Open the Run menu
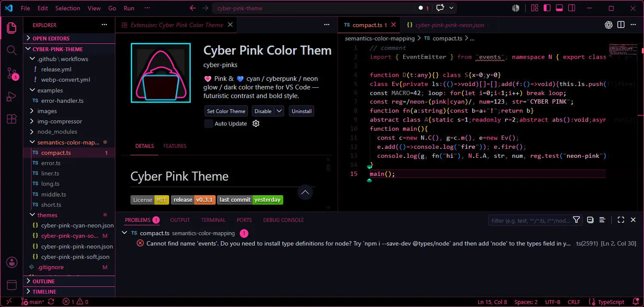Viewport: 644px width, 307px height. (x=129, y=8)
